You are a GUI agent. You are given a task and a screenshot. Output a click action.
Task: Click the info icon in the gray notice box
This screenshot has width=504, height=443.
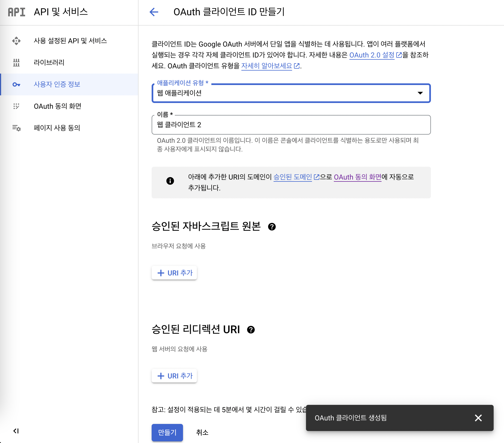tap(170, 181)
